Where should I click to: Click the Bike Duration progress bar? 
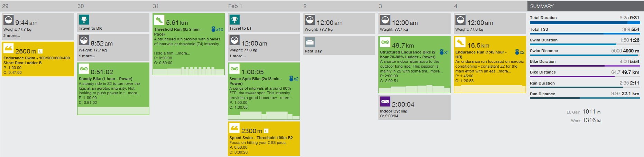pyautogui.click(x=584, y=66)
